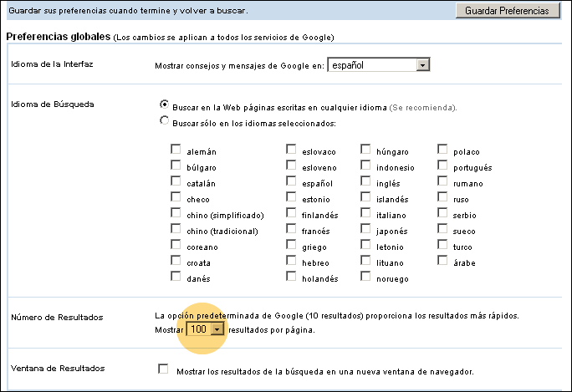
Task: Enable open results in new window checkbox
Action: coord(163,369)
